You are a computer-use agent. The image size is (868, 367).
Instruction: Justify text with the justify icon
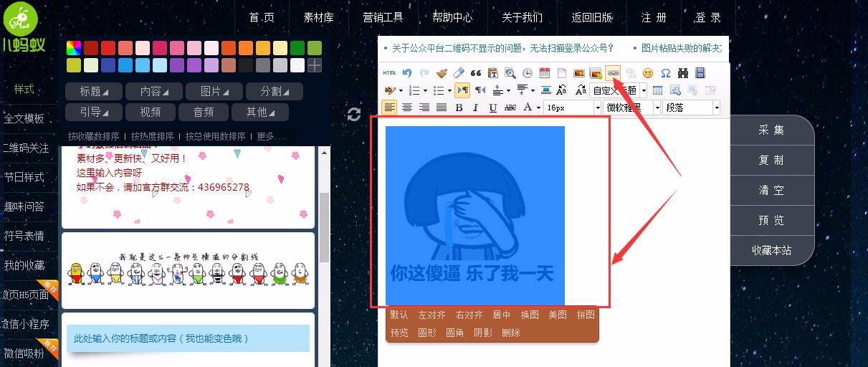click(x=442, y=108)
